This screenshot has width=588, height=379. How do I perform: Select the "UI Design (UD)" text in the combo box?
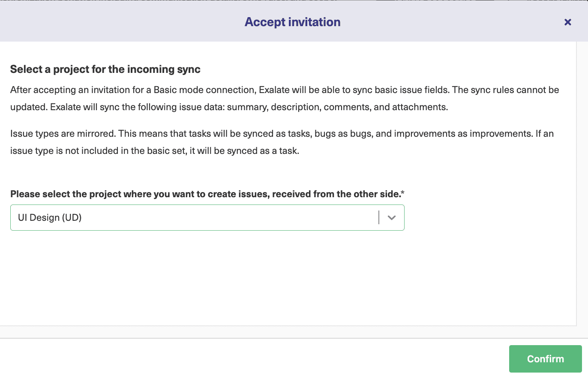pyautogui.click(x=50, y=217)
